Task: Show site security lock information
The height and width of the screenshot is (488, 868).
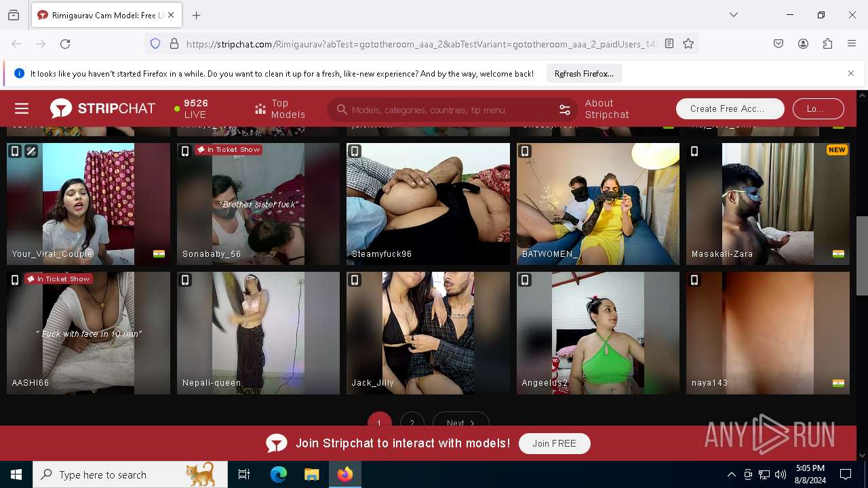Action: pos(174,43)
